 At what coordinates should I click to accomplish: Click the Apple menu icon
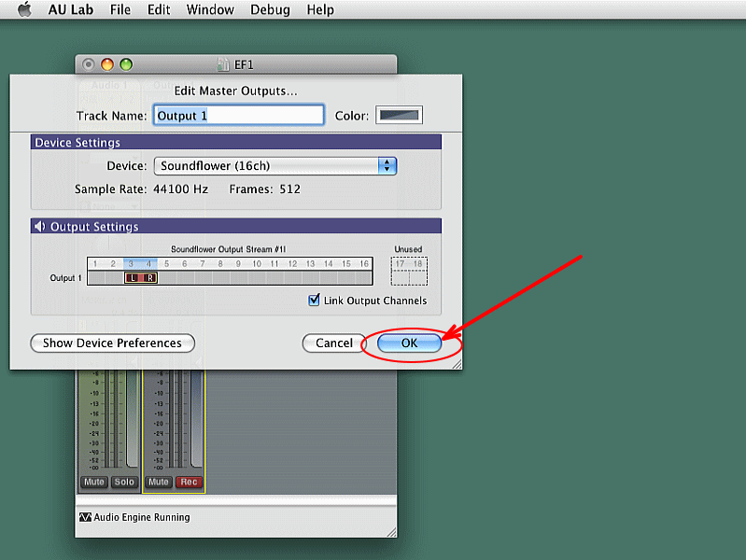24,9
